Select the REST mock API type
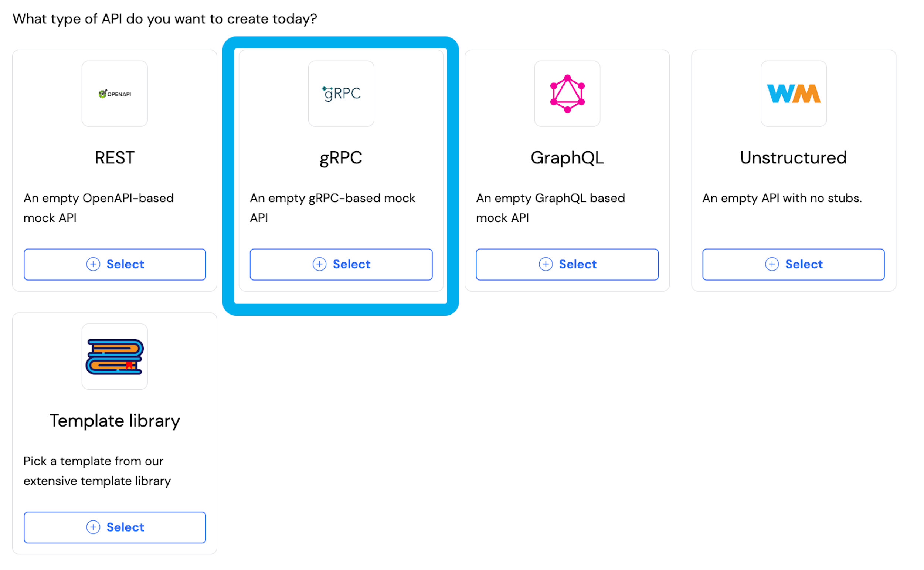The width and height of the screenshot is (924, 570). point(115,264)
